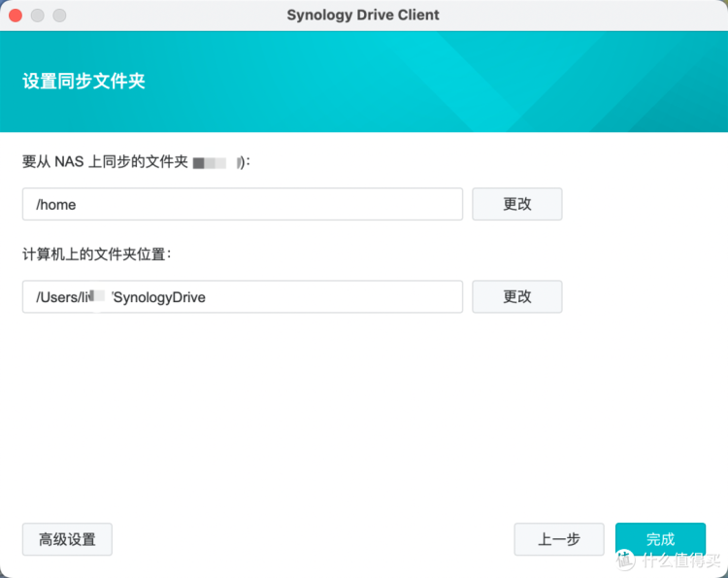Click the Synology Drive Client window title
The image size is (728, 578).
pos(363,15)
